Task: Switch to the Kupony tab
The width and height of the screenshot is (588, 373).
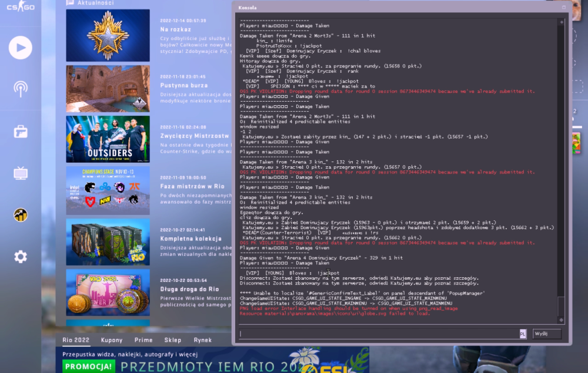Action: 112,340
